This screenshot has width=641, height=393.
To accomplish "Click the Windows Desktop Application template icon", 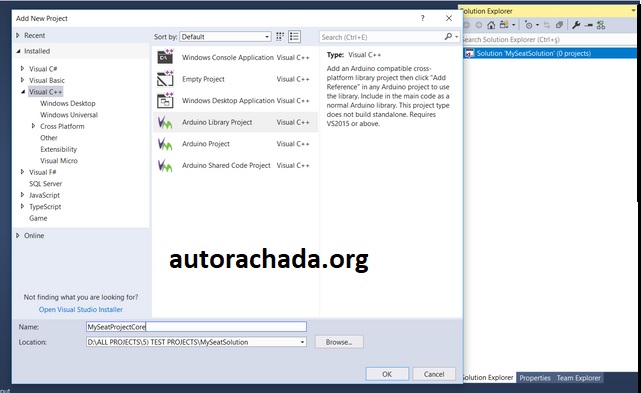I will click(x=165, y=100).
